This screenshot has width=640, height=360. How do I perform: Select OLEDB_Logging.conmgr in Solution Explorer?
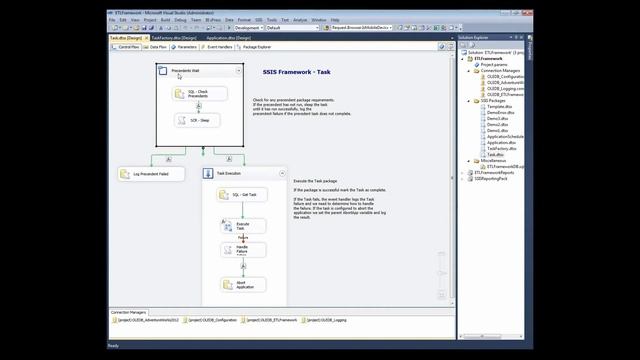point(505,89)
